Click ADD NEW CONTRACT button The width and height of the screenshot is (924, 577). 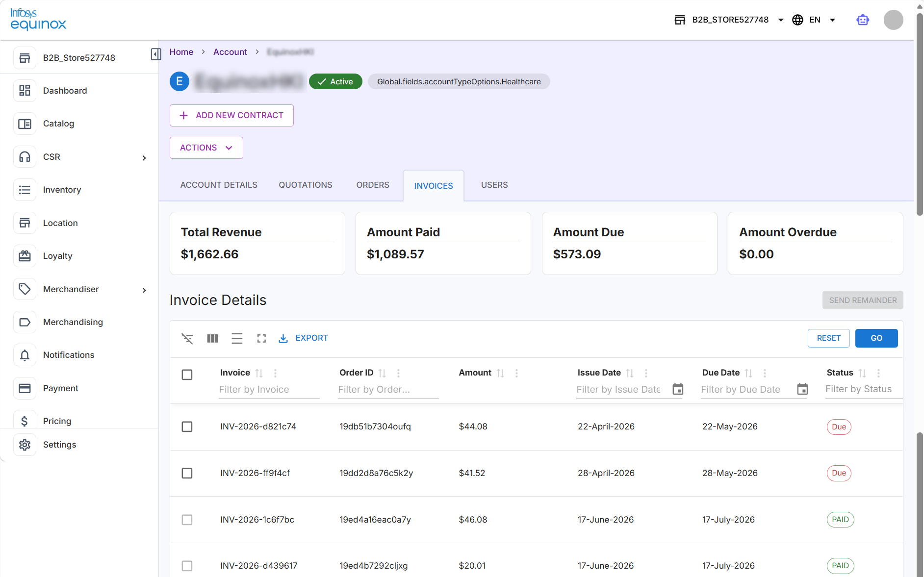tap(231, 115)
